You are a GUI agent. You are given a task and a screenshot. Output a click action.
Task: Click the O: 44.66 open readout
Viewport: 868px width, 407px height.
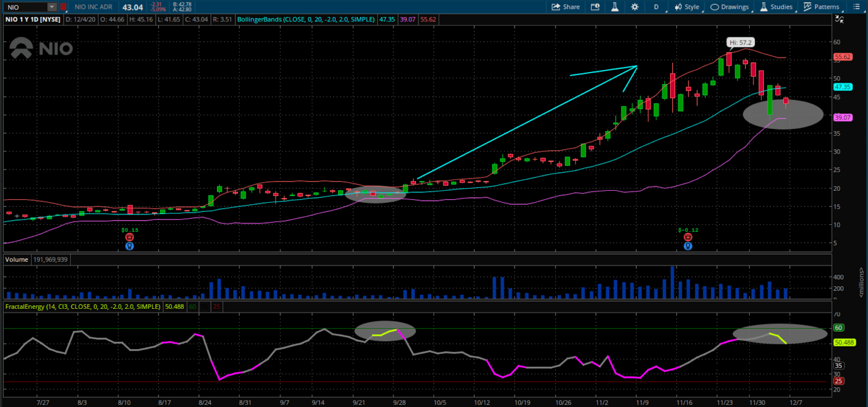112,20
